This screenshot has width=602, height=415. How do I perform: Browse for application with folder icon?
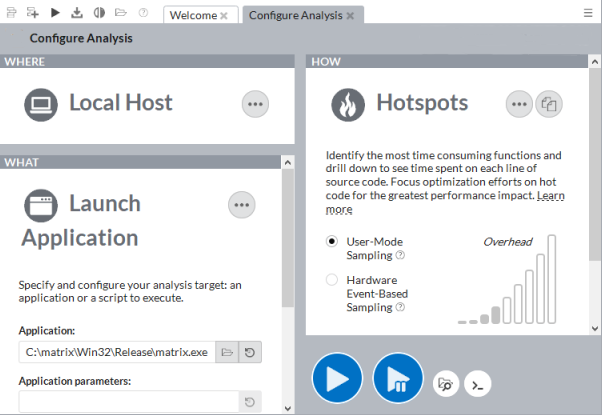227,352
